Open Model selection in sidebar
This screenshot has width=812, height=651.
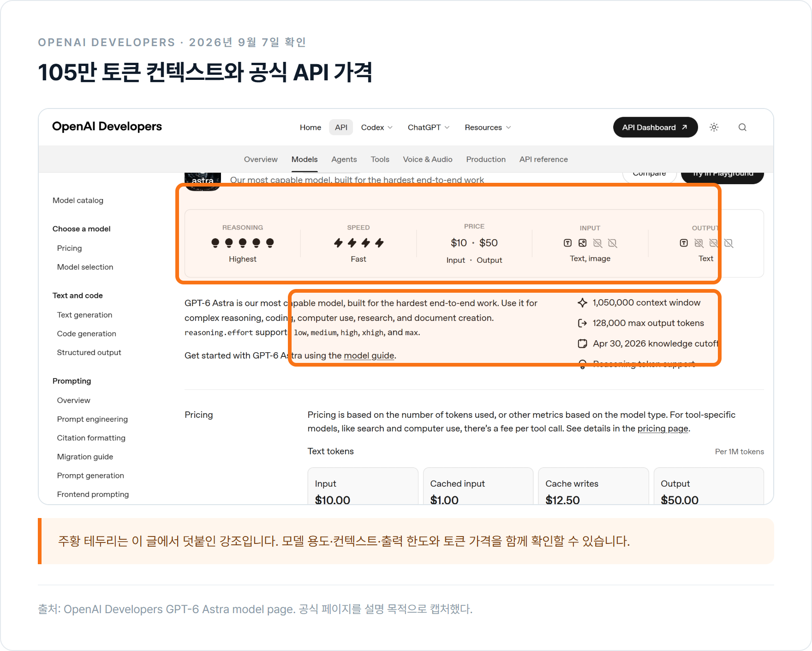click(85, 267)
